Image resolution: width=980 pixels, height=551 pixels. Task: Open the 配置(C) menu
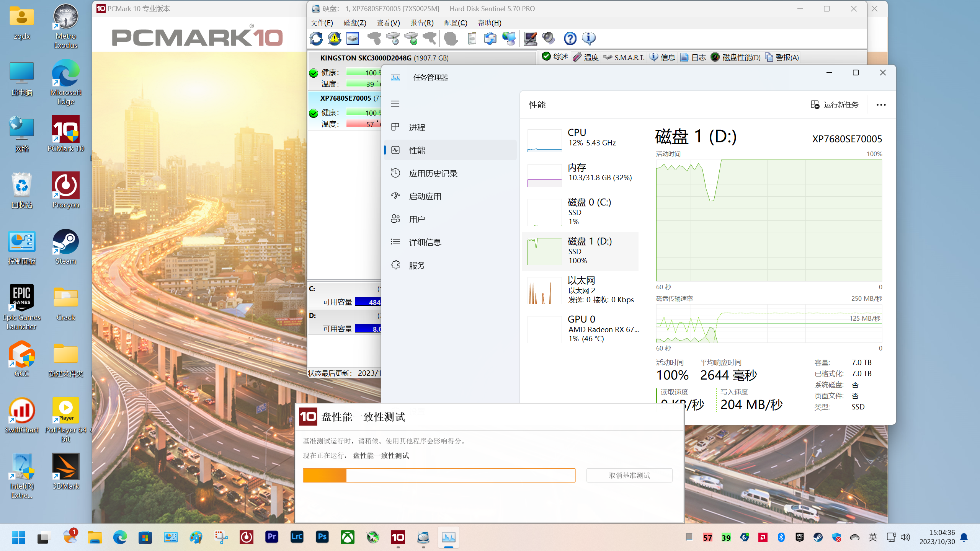[456, 23]
